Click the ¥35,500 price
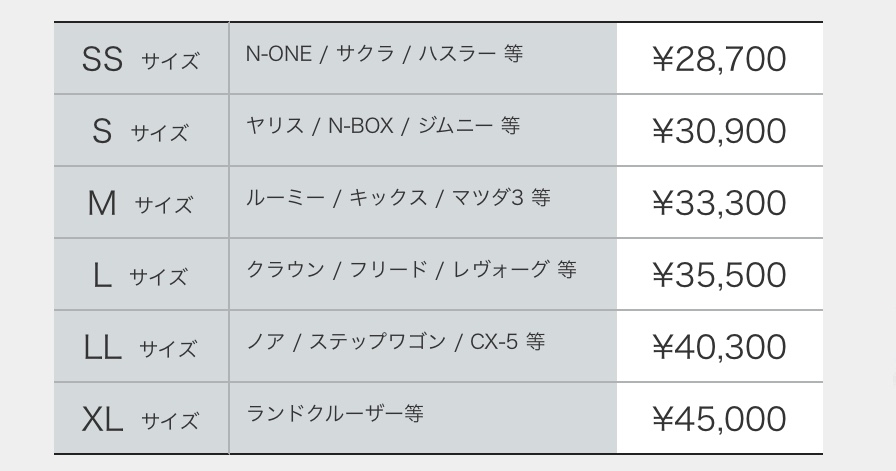Viewport: 896px width, 471px height. click(x=719, y=275)
